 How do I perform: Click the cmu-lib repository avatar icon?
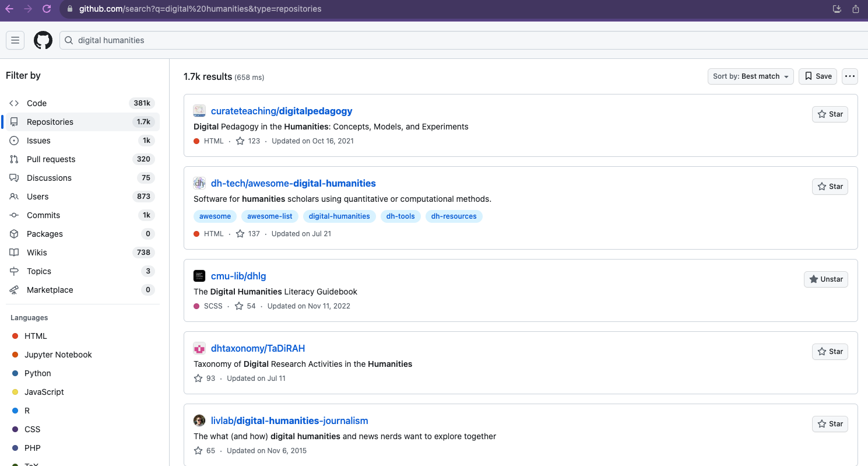pyautogui.click(x=199, y=276)
